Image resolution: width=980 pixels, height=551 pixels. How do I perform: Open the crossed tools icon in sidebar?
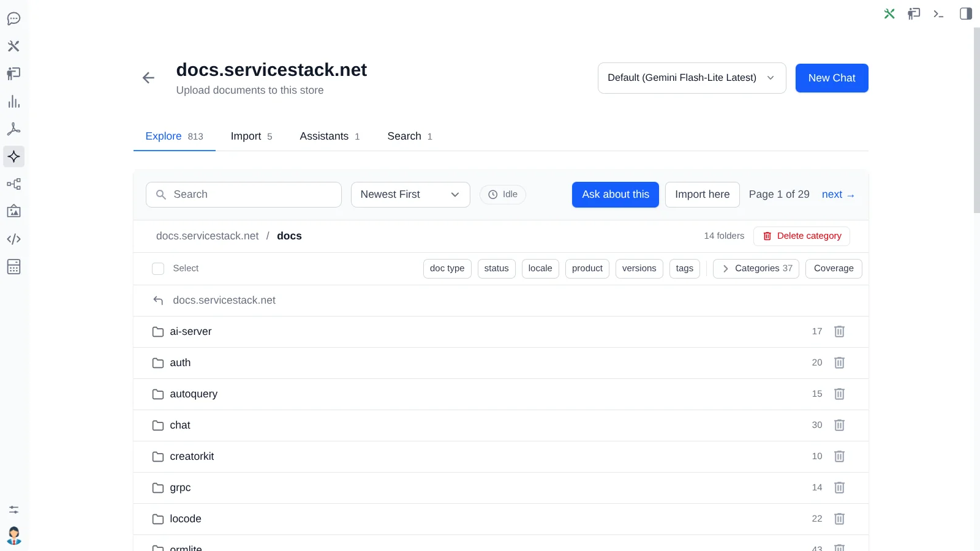(13, 46)
